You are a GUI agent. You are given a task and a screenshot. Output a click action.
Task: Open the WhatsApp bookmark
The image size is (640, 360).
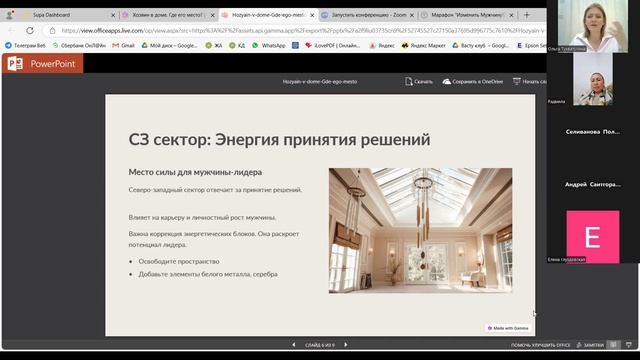(269, 46)
